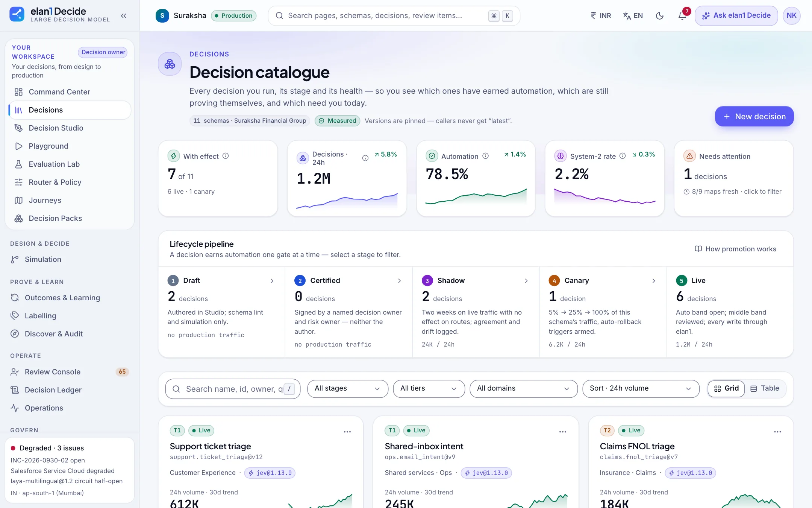Screen dimensions: 812x508
Task: Click the Measured badge
Action: tap(337, 121)
